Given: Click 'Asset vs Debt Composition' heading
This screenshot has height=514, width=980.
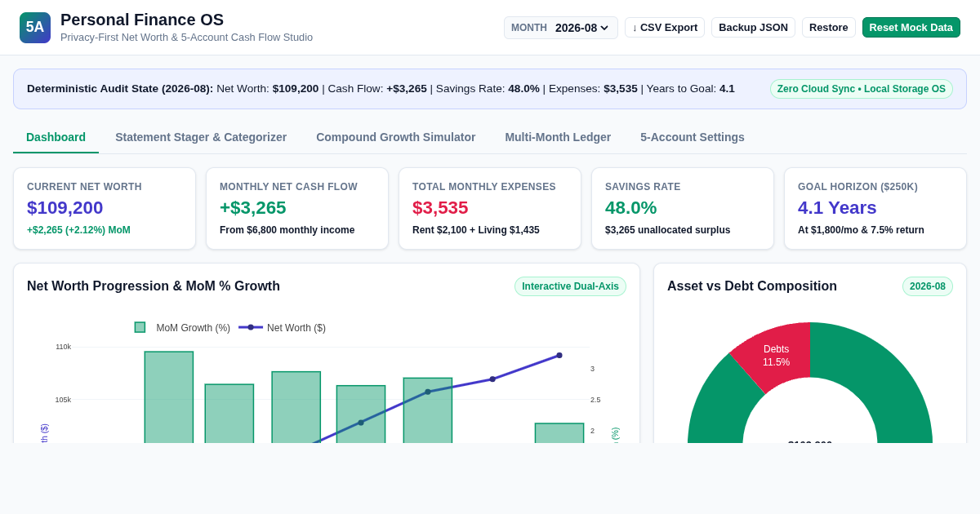Looking at the screenshot, I should [752, 286].
